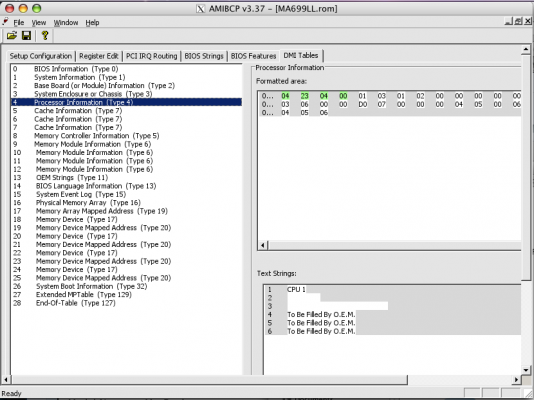Click empty text string row 3

pyautogui.click(x=337, y=306)
